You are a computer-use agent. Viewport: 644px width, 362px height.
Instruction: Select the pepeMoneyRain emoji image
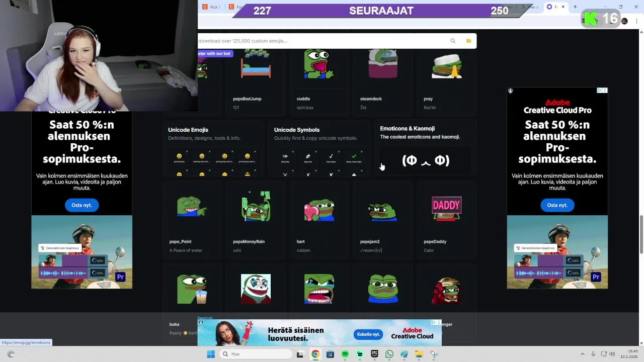[x=256, y=206]
